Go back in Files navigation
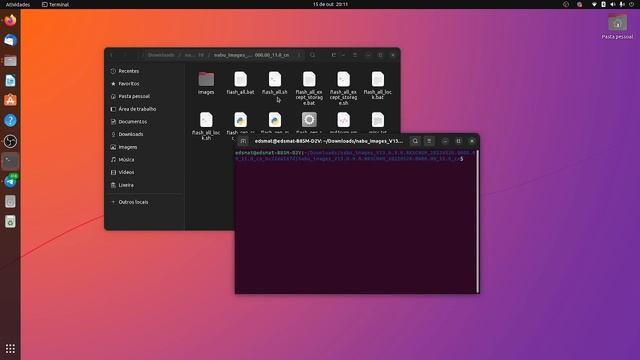The height and width of the screenshot is (360, 640). [x=111, y=55]
